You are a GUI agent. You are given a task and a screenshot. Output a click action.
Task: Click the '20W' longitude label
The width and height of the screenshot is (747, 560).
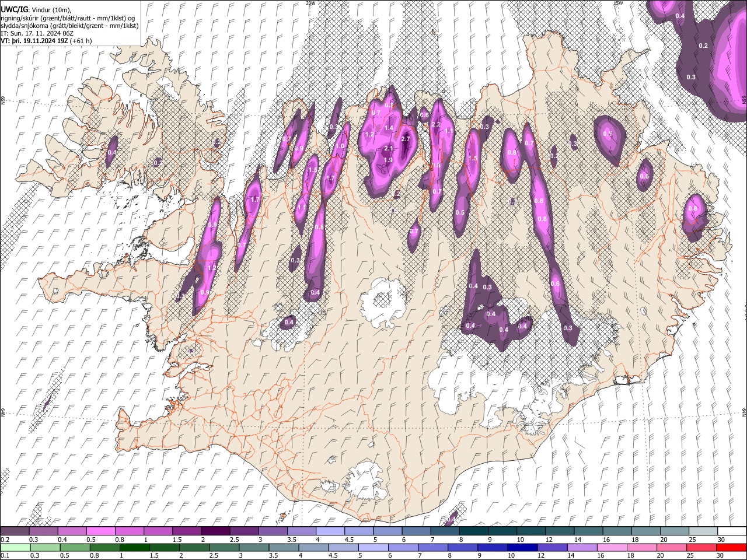tap(310, 3)
